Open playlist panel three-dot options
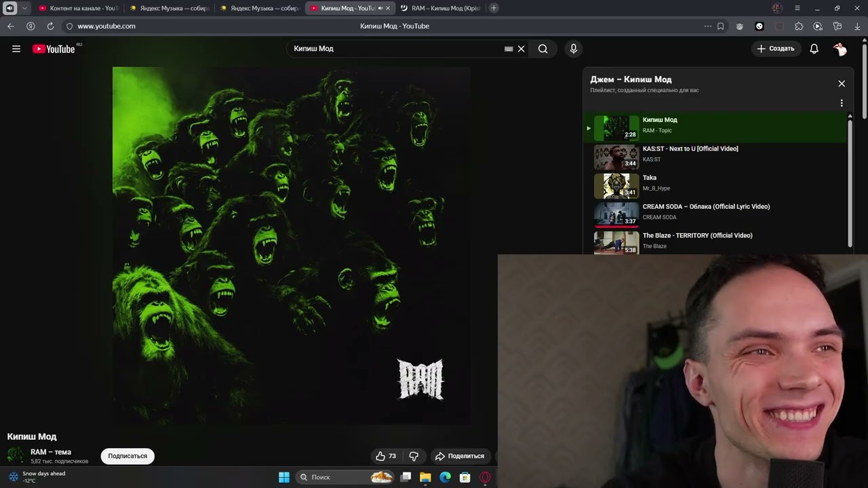 (842, 103)
